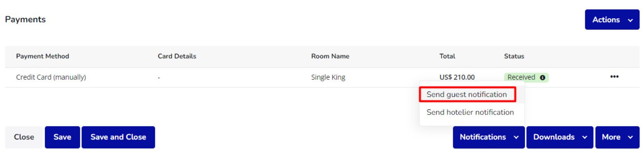Expand the Notifications dropdown
The image size is (644, 153).
tap(489, 137)
